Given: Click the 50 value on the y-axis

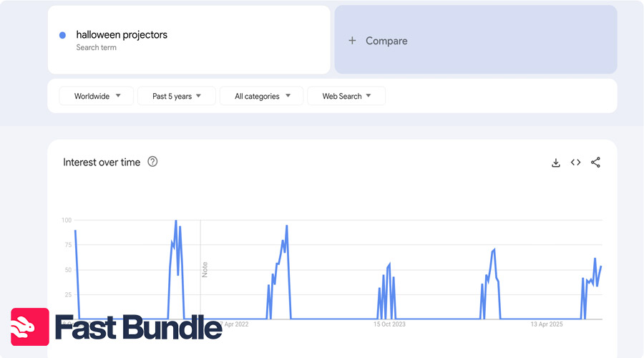Looking at the screenshot, I should (x=68, y=270).
